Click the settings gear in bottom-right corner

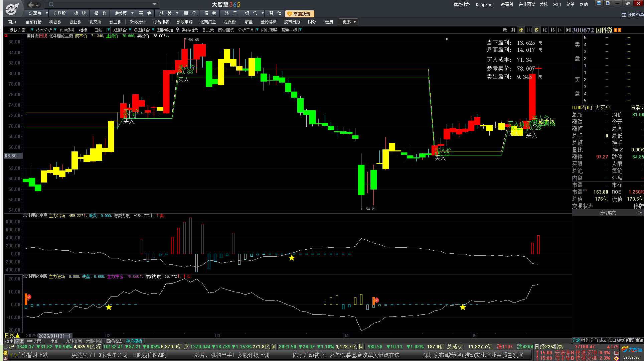[616, 358]
